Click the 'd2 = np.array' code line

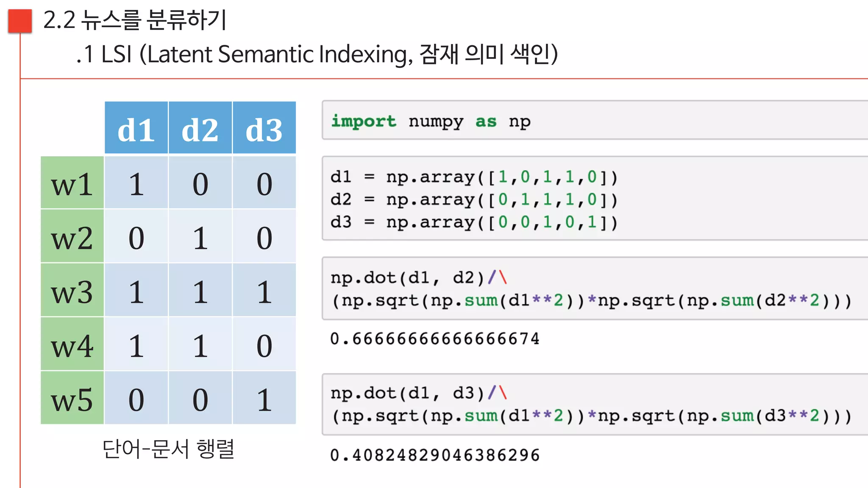click(x=474, y=200)
